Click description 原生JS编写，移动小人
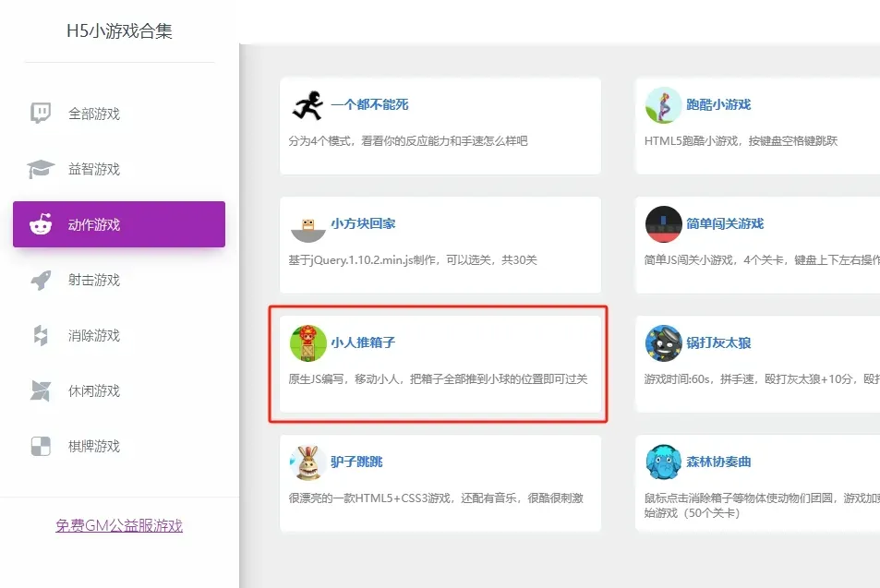Viewport: 880px width, 588px height. pos(438,378)
